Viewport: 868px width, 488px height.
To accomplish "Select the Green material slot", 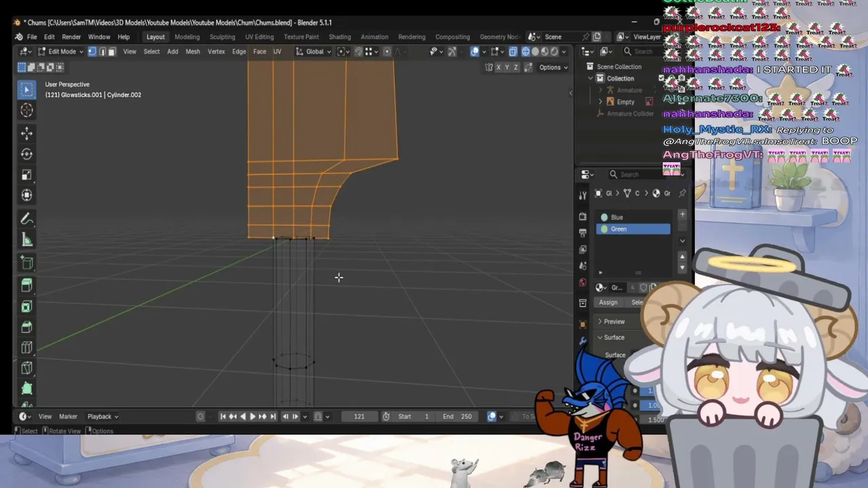I will pyautogui.click(x=633, y=229).
